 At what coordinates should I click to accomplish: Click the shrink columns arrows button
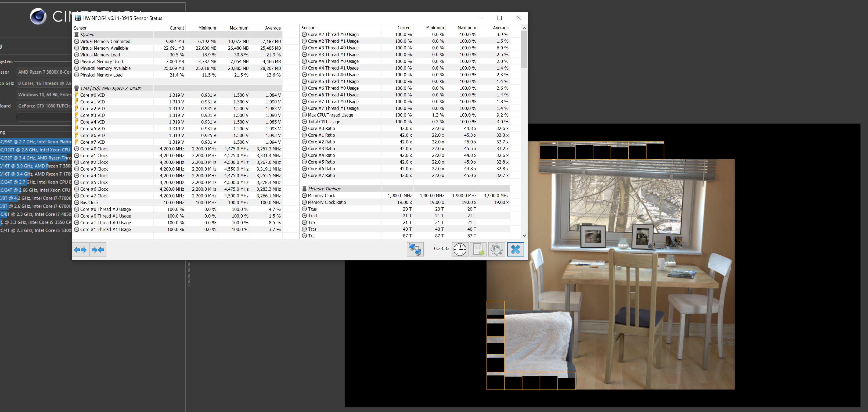point(98,250)
